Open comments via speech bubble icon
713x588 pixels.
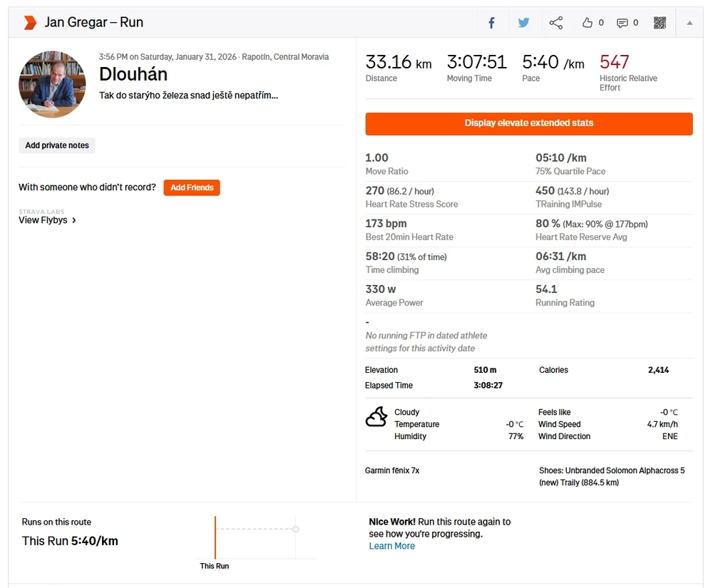[x=622, y=23]
